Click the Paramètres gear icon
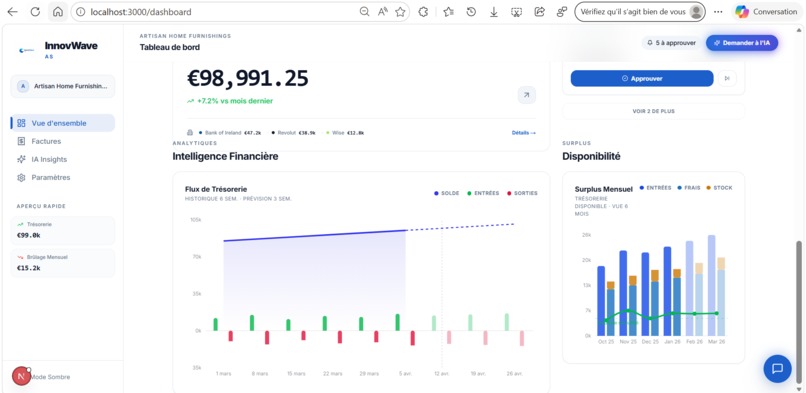 coord(21,177)
